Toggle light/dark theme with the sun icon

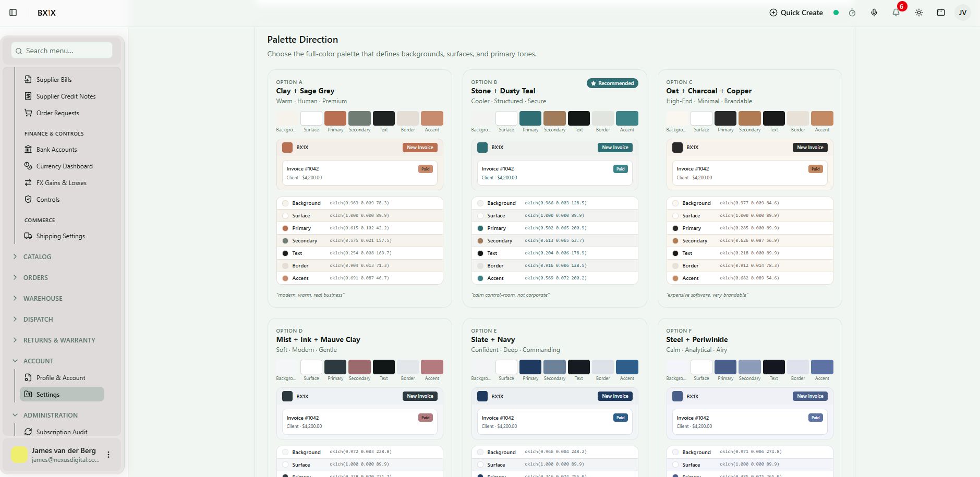pyautogui.click(x=919, y=13)
